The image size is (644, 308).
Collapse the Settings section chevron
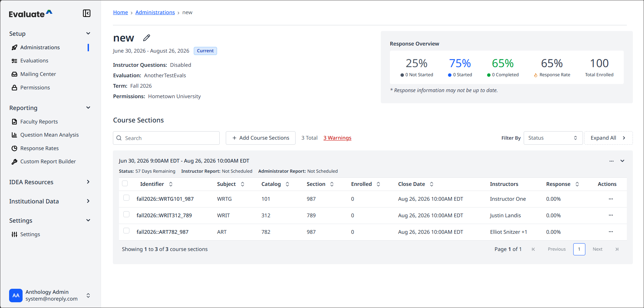[x=88, y=220]
